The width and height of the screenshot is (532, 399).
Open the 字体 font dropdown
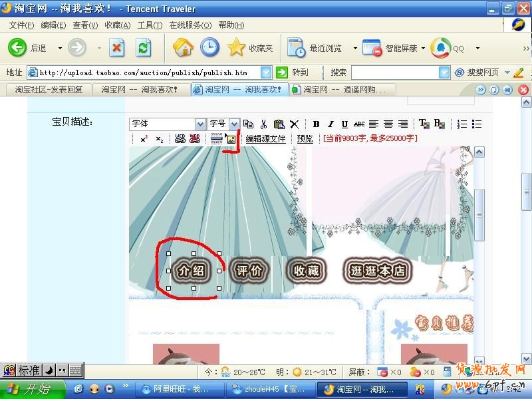click(200, 124)
